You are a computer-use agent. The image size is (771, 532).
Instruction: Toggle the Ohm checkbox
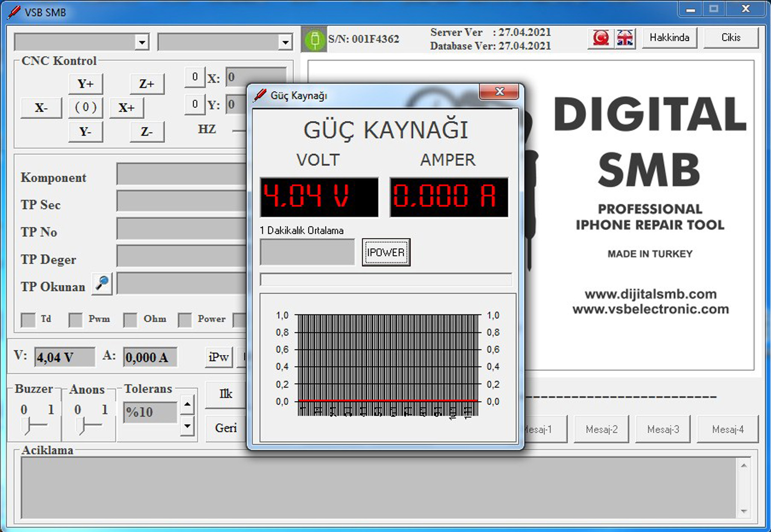[x=130, y=319]
